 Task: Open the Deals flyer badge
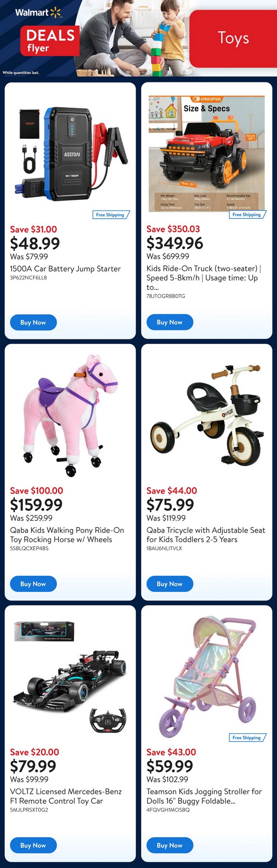[x=49, y=40]
